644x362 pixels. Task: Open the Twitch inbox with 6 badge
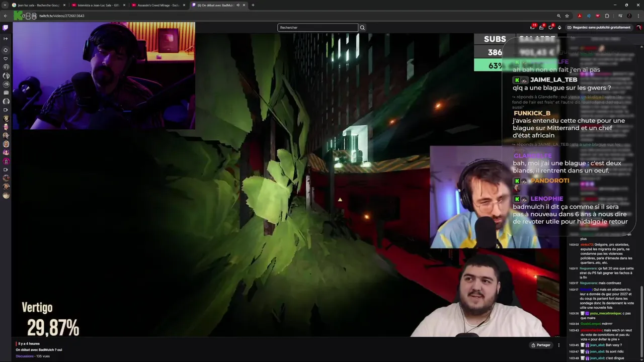point(541,27)
